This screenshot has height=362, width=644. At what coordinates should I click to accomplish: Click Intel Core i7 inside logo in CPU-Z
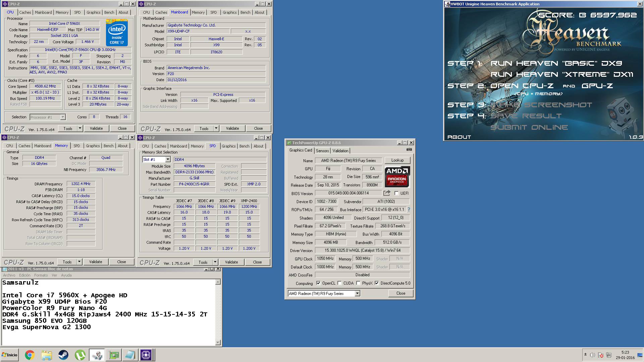tap(117, 33)
